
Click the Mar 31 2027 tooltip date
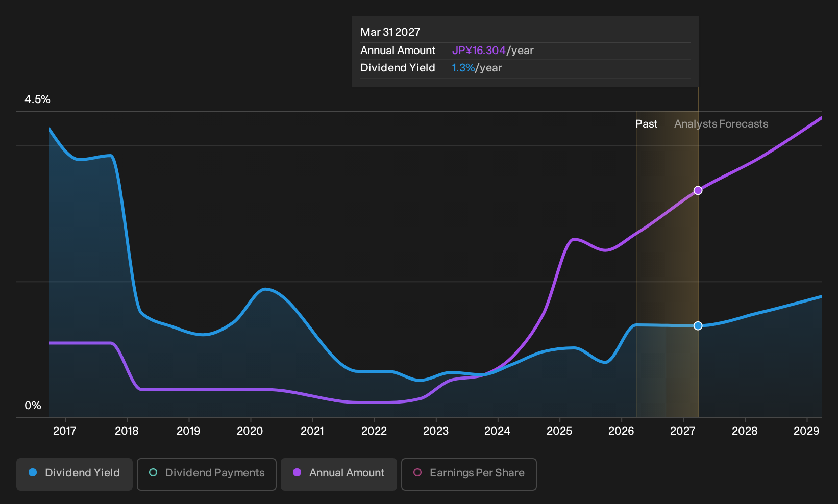(390, 32)
